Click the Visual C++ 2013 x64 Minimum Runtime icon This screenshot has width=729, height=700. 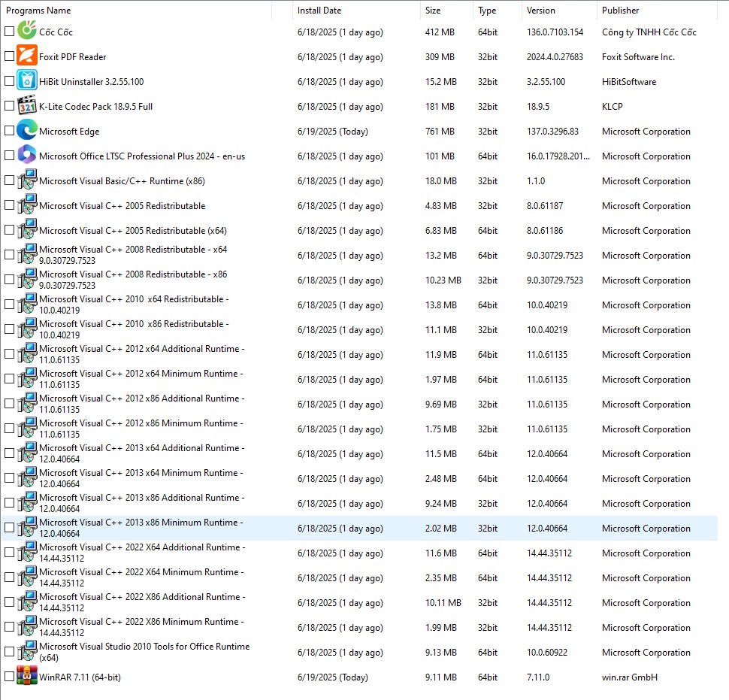(x=27, y=477)
